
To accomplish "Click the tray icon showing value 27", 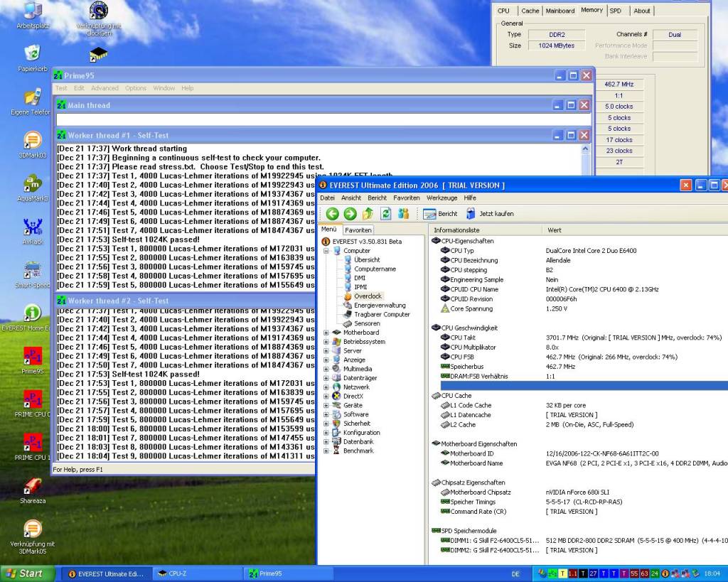I will [593, 573].
